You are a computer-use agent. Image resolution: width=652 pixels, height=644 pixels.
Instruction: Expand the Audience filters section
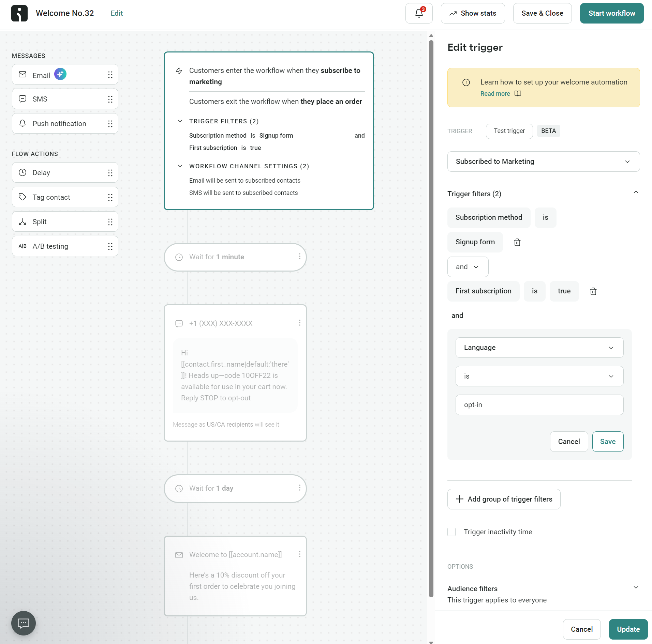point(636,587)
